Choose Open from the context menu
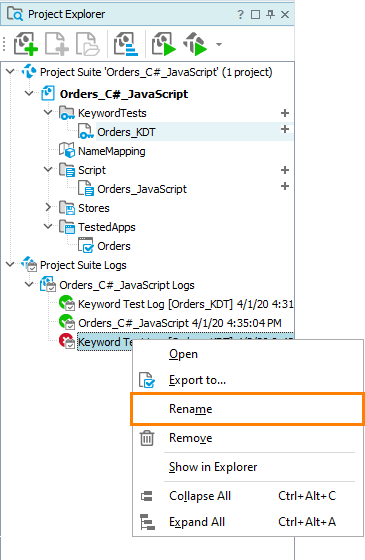Viewport: 365px width, 560px height. (248, 354)
